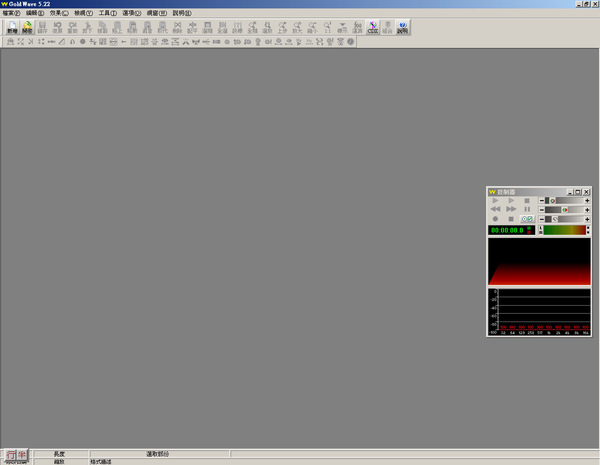Click the Undo (復原) toolbar icon

(x=57, y=27)
